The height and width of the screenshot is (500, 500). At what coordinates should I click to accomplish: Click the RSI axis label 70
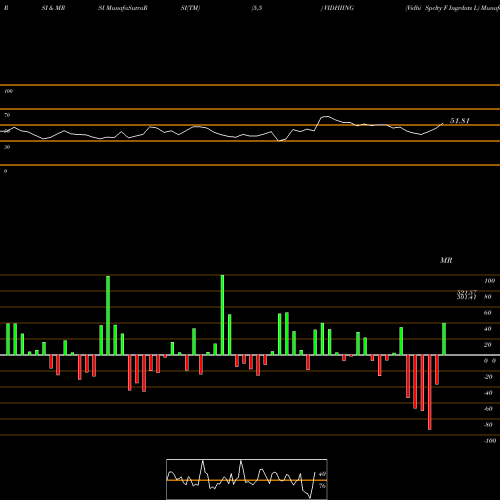click(7, 115)
